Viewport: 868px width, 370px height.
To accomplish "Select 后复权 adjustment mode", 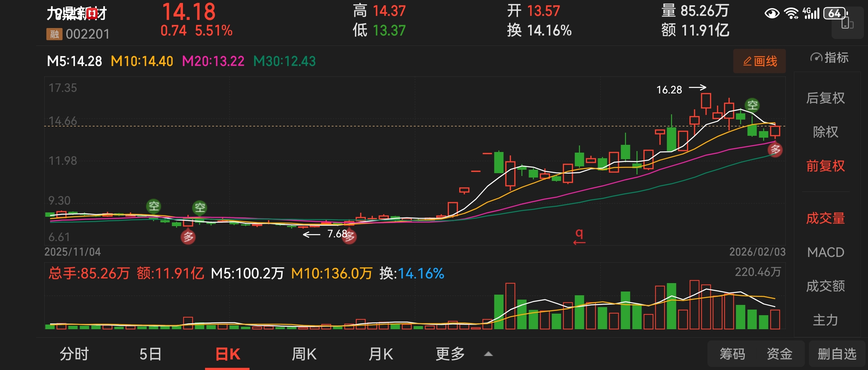I will point(825,98).
